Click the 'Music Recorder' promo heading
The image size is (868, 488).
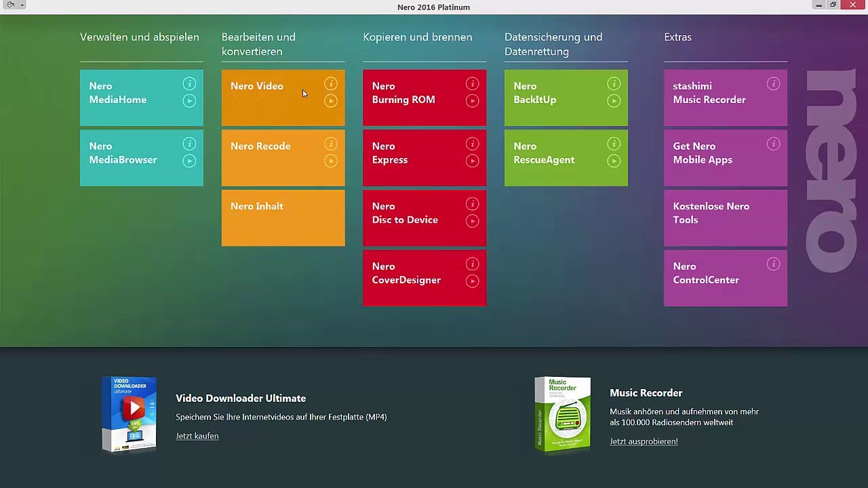[646, 393]
